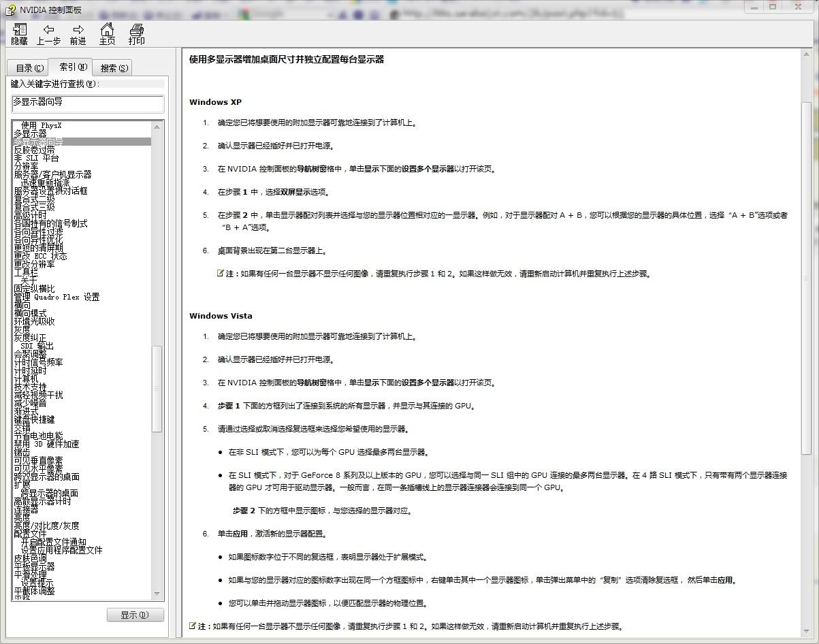Click the keyword input field containing 多显示器向导
The width and height of the screenshot is (819, 644).
click(88, 103)
